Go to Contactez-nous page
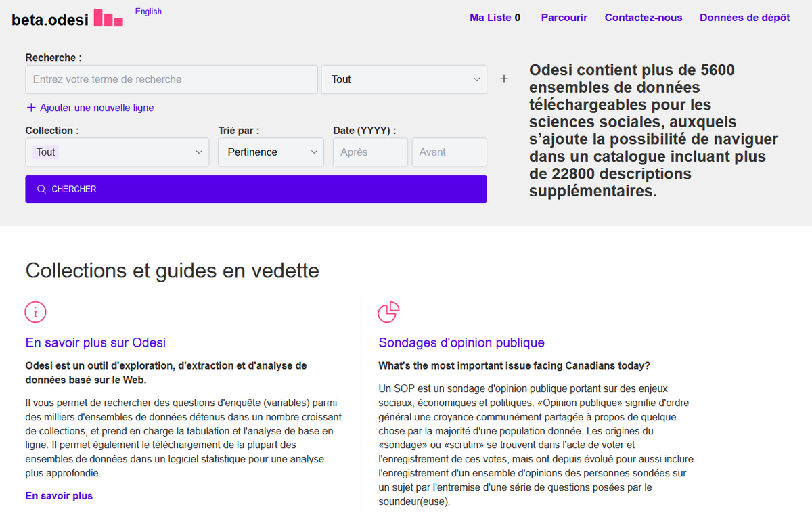This screenshot has height=513, width=812. [644, 18]
